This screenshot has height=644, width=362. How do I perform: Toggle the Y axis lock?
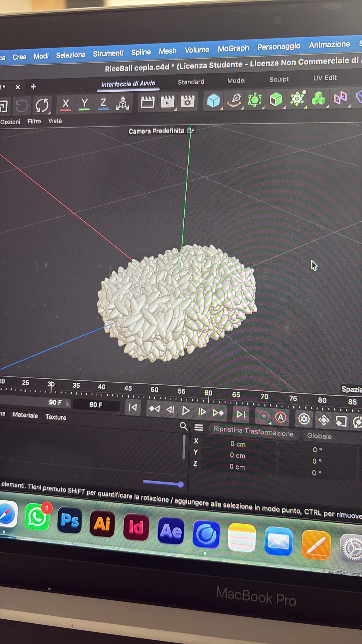pos(84,104)
